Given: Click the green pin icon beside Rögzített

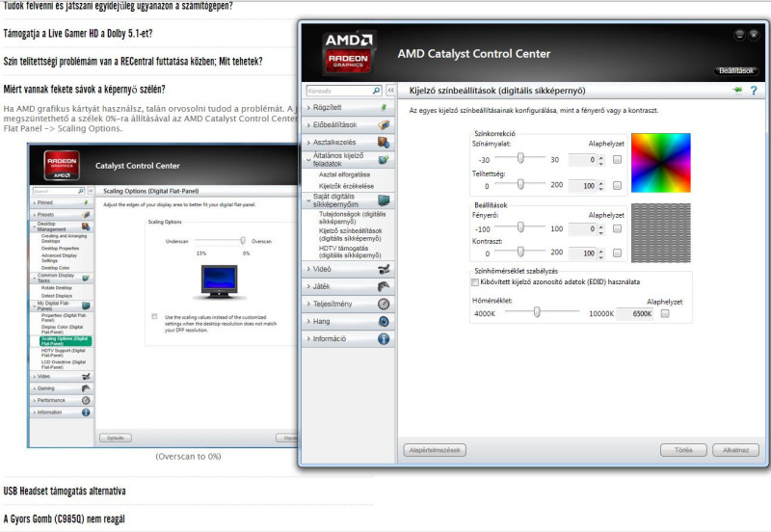Looking at the screenshot, I should pos(384,107).
